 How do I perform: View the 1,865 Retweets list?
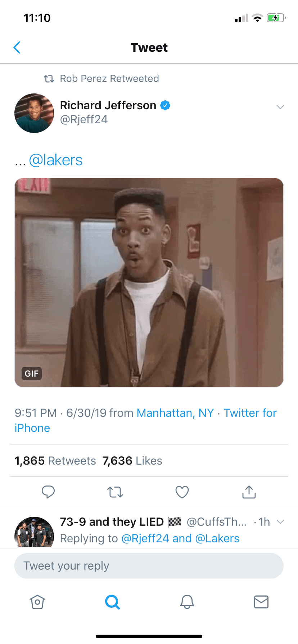[55, 461]
